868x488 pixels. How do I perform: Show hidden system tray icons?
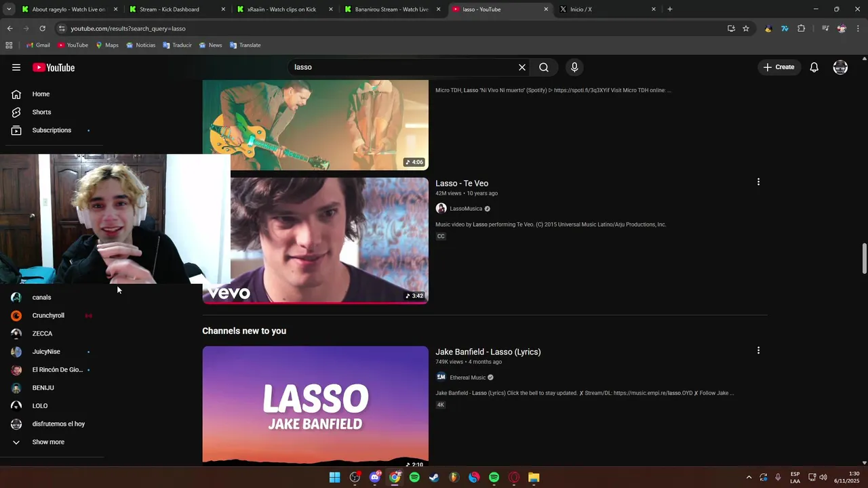point(749,477)
